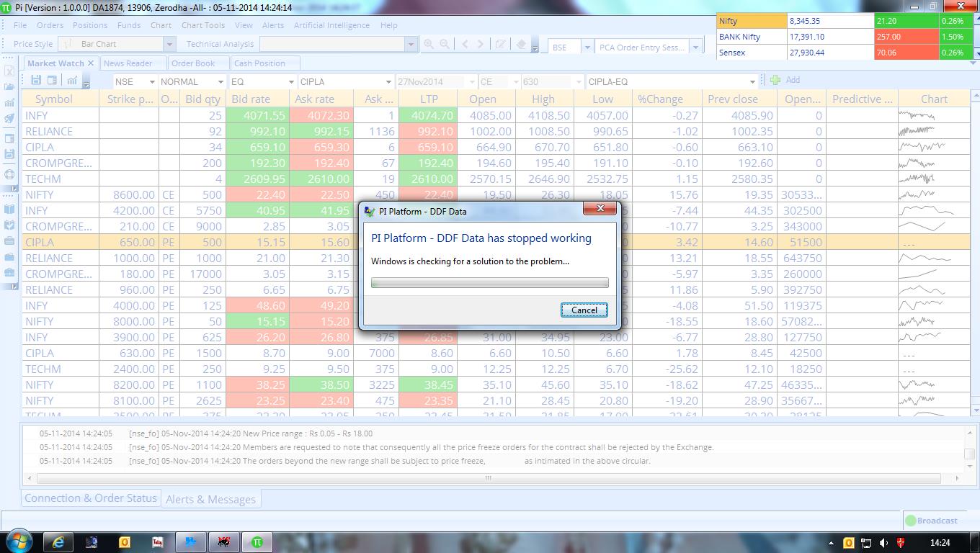This screenshot has height=553, width=980.
Task: Open the CIPLA symbol dropdown
Action: tap(388, 81)
